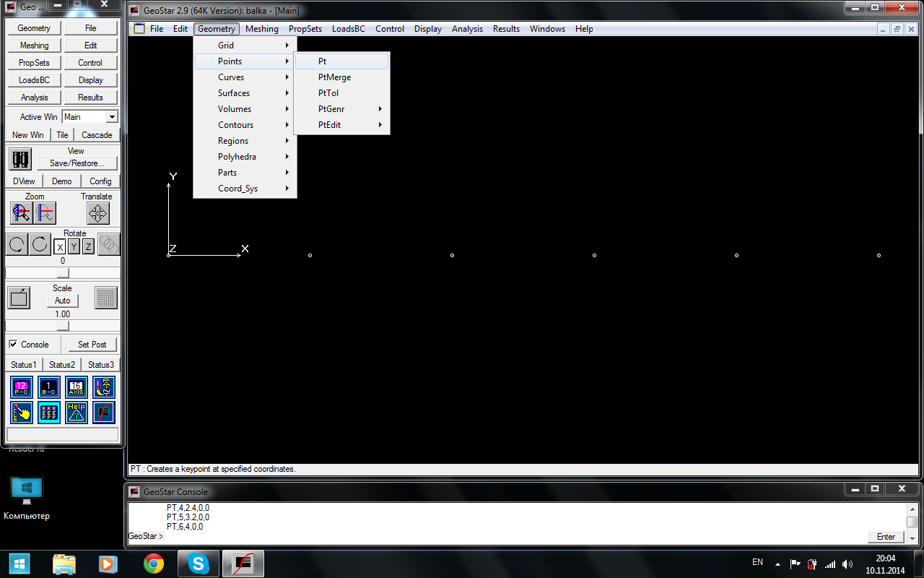Switch to the Status3 tab
Image resolution: width=924 pixels, height=578 pixels.
pos(100,365)
